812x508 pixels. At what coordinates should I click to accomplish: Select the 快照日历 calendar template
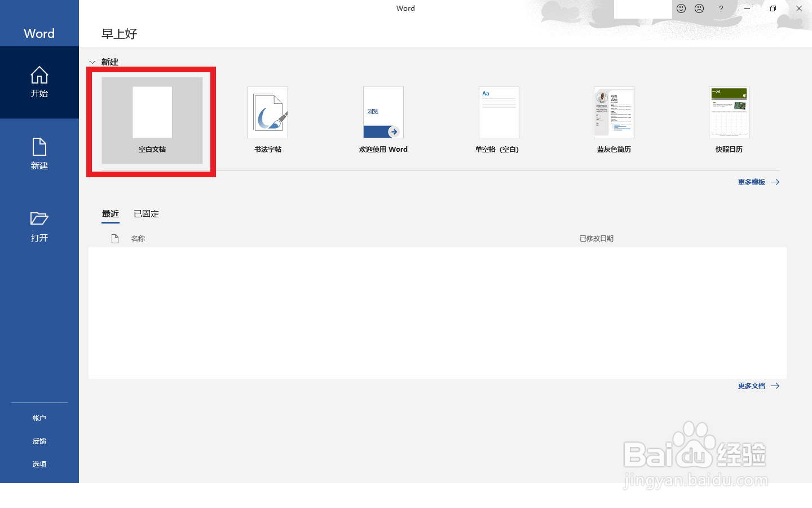coord(729,121)
